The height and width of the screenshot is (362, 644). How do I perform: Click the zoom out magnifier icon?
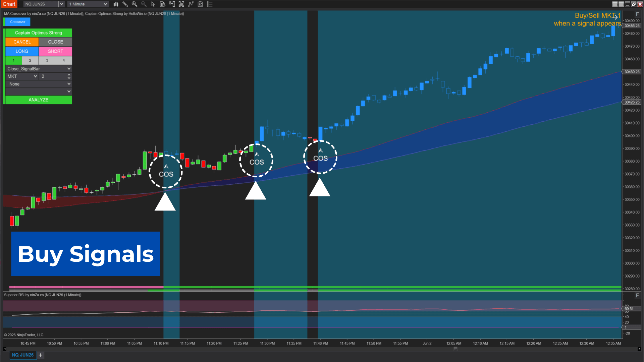tap(144, 4)
